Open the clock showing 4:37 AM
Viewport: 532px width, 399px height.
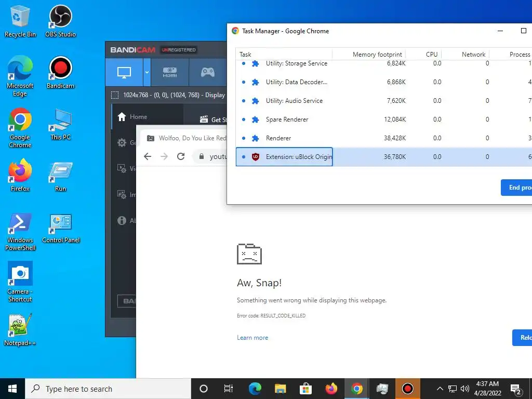[487, 389]
